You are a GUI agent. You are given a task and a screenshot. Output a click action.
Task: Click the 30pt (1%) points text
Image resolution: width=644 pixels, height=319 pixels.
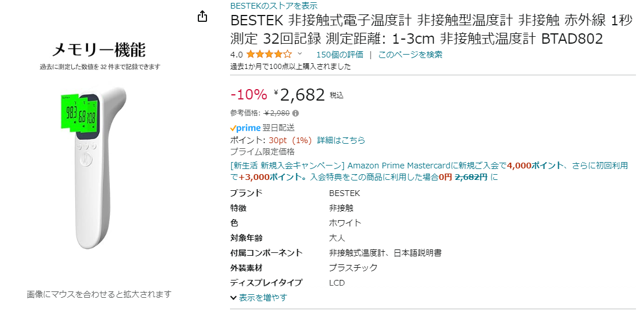(x=290, y=140)
